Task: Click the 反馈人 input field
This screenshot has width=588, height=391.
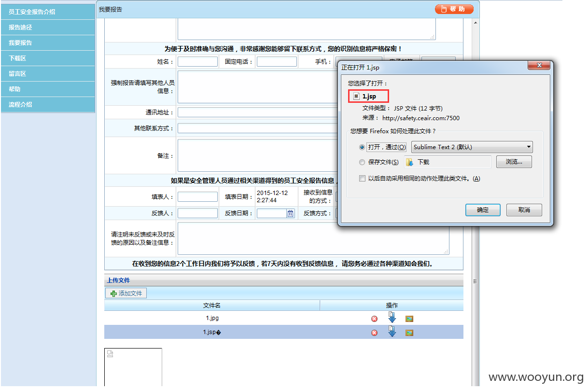Action: point(197,213)
